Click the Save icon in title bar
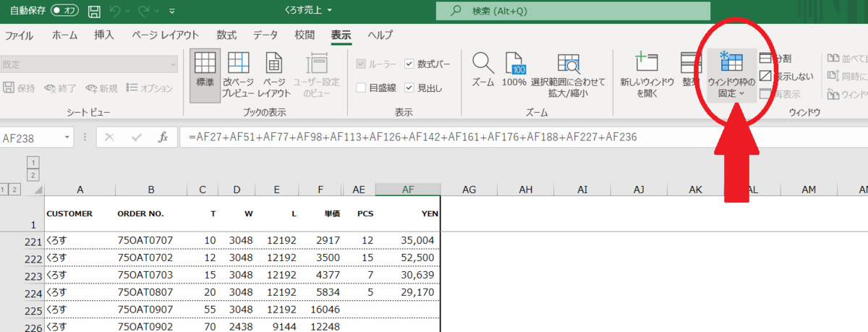 94,12
